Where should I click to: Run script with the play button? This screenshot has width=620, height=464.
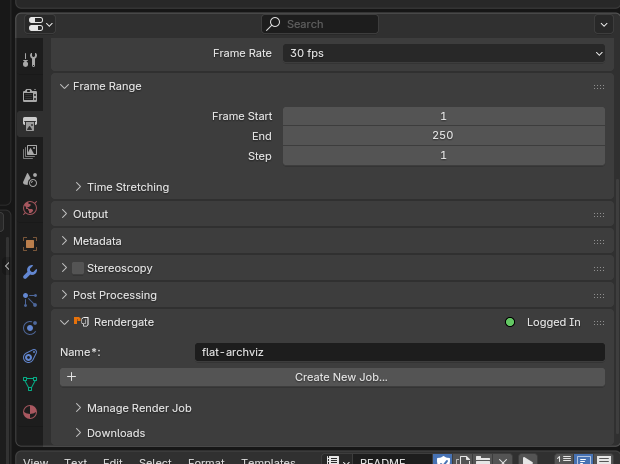527,460
